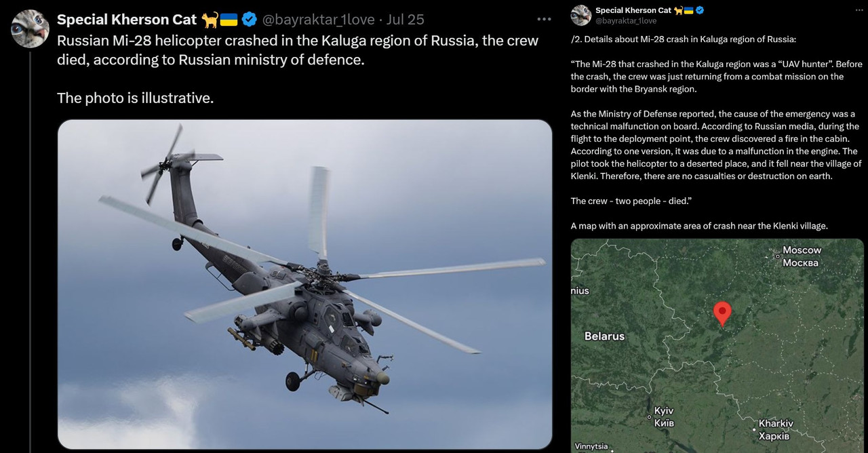Click the right panel Special Kherson Cat name

pos(633,10)
